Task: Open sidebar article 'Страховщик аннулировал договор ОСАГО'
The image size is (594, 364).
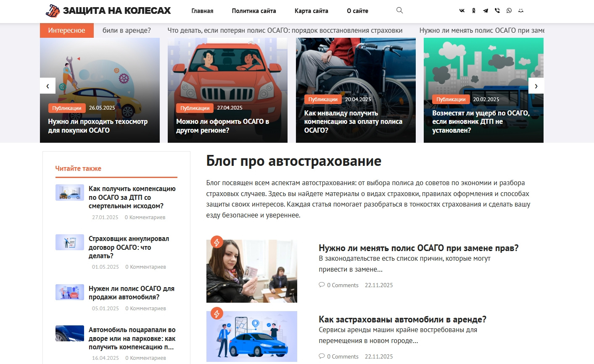Action: [x=129, y=247]
